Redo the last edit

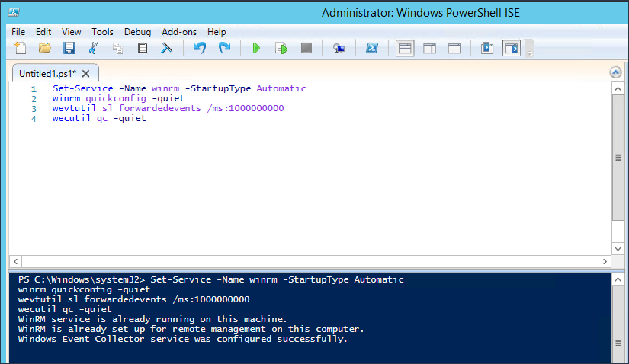click(x=224, y=48)
